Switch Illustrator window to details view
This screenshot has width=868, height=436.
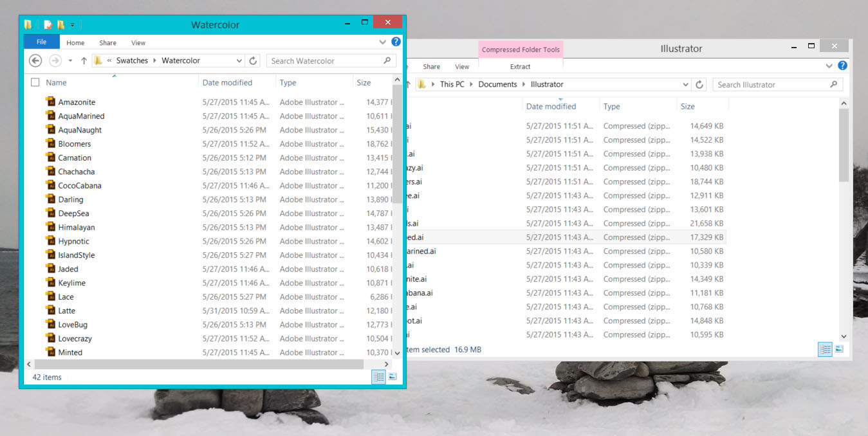tap(825, 349)
